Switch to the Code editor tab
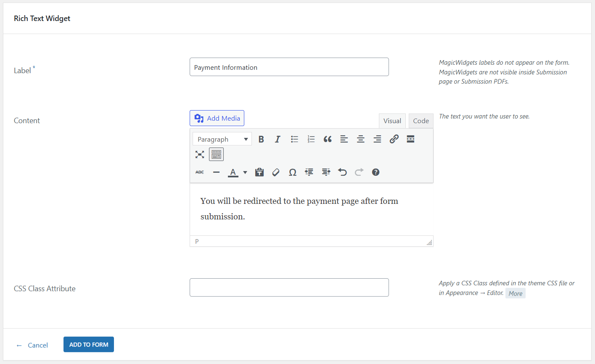This screenshot has height=364, width=595. [x=420, y=121]
